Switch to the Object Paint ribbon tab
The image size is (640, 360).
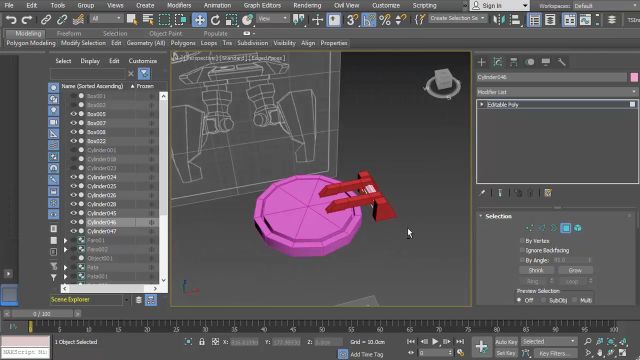[x=165, y=33]
